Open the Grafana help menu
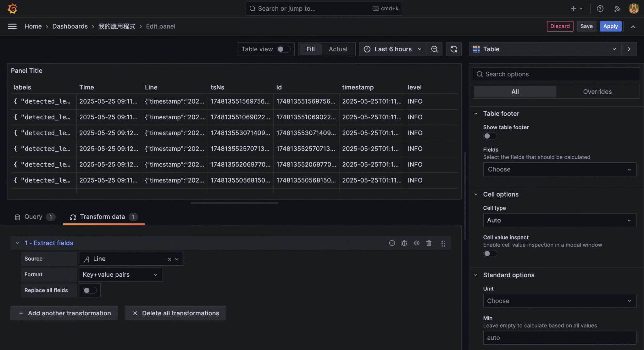The width and height of the screenshot is (644, 350). point(600,8)
